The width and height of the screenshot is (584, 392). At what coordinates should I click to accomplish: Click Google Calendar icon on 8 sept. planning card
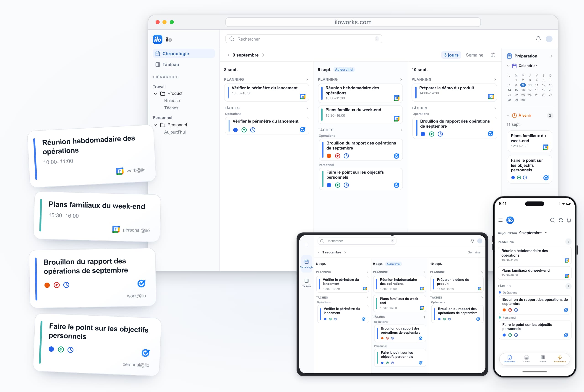pos(302,97)
